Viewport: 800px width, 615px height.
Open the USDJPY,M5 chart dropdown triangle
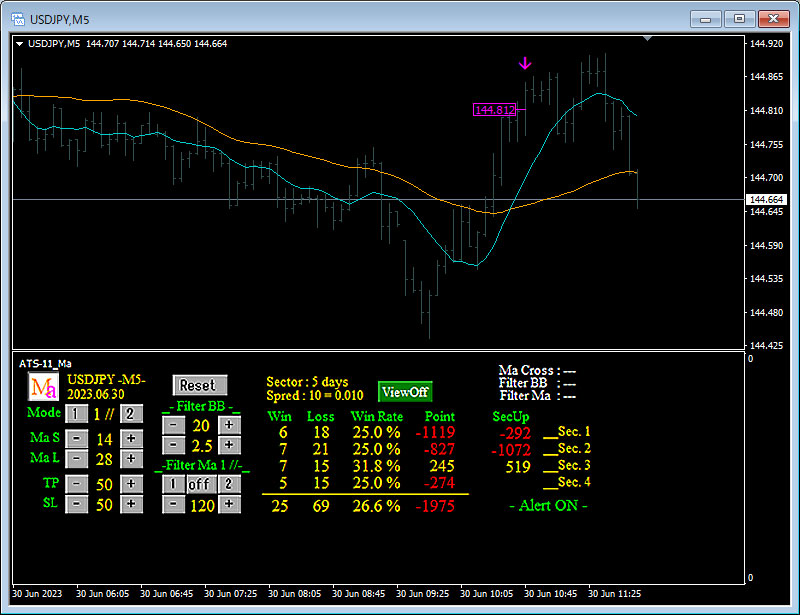[x=19, y=44]
